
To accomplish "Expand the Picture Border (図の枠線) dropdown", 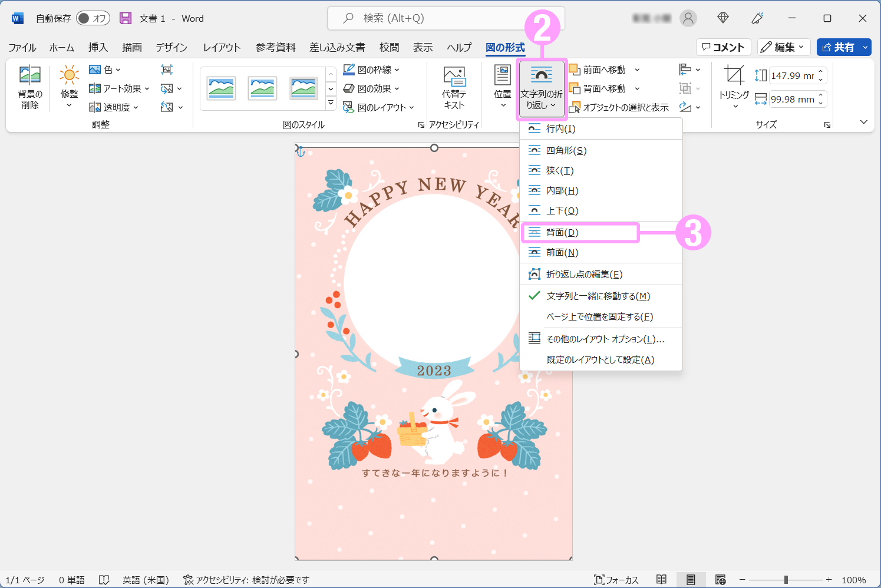I will 371,70.
